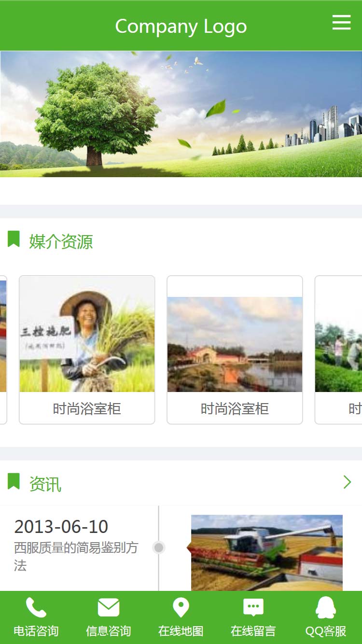Click the tea field thumbnail card

tap(338, 350)
